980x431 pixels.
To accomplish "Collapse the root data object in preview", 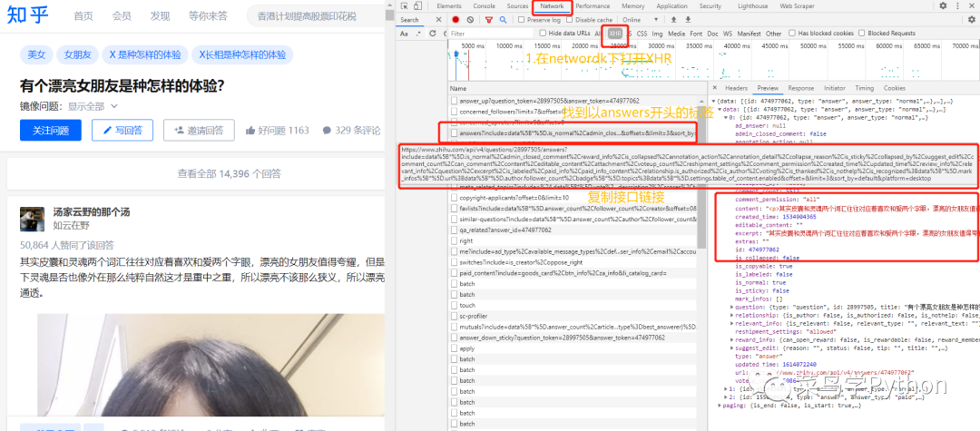I will [714, 101].
